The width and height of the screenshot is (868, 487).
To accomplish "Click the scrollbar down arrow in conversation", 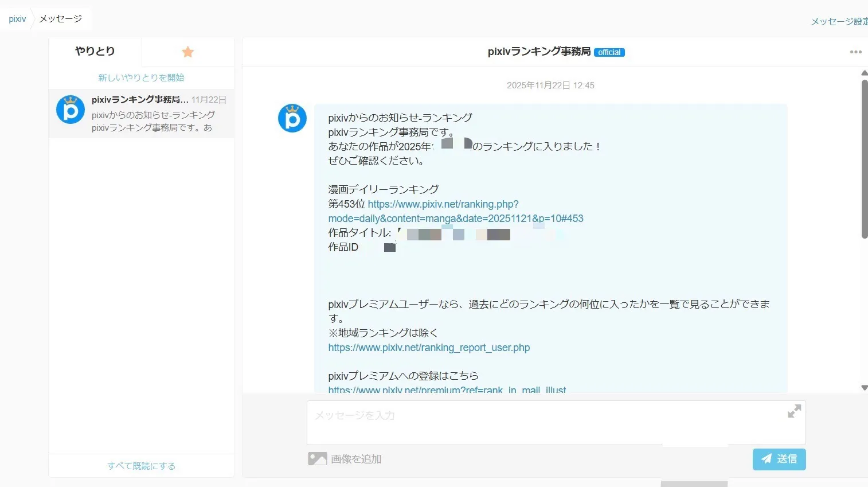I will 865,388.
